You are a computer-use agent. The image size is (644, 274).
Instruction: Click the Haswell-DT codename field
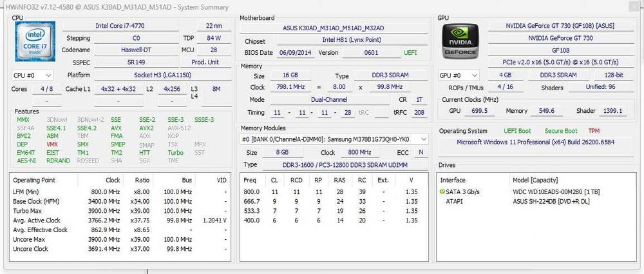137,50
